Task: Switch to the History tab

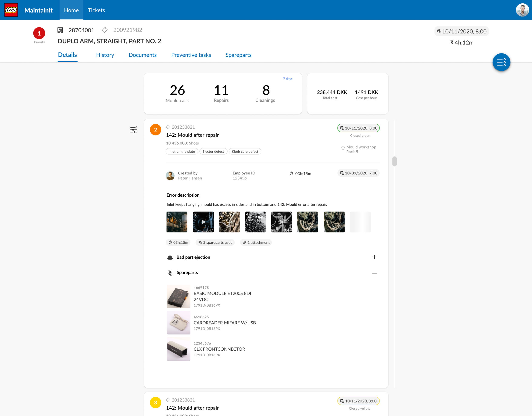Action: pyautogui.click(x=105, y=55)
